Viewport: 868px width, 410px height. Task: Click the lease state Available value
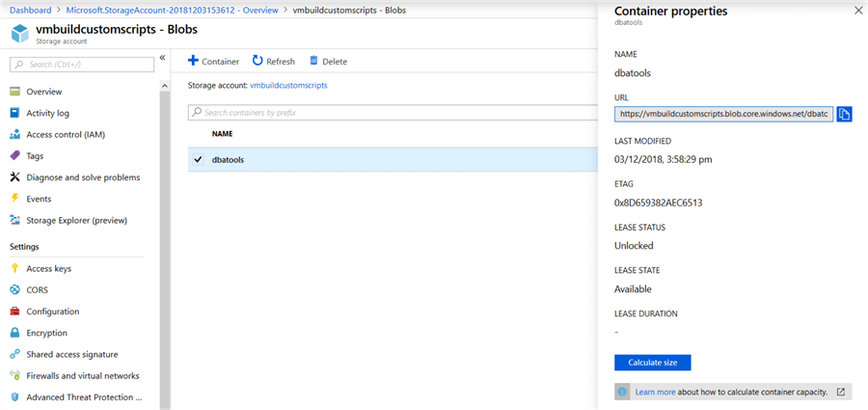pyautogui.click(x=633, y=289)
